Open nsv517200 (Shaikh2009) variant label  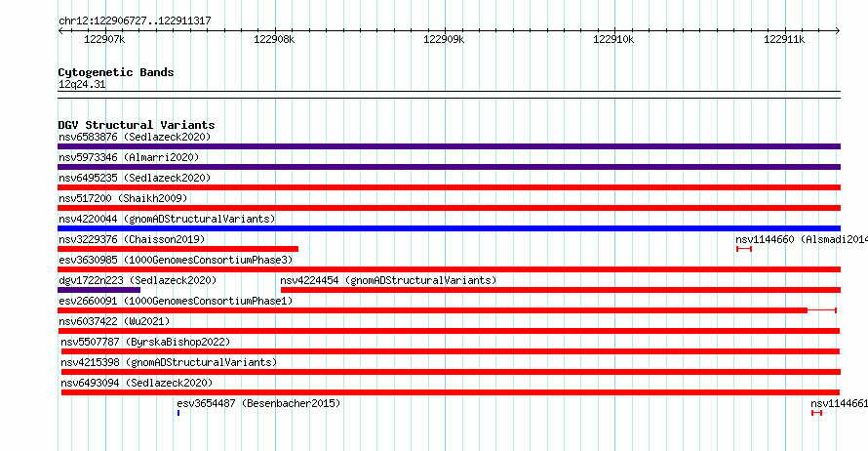(123, 198)
